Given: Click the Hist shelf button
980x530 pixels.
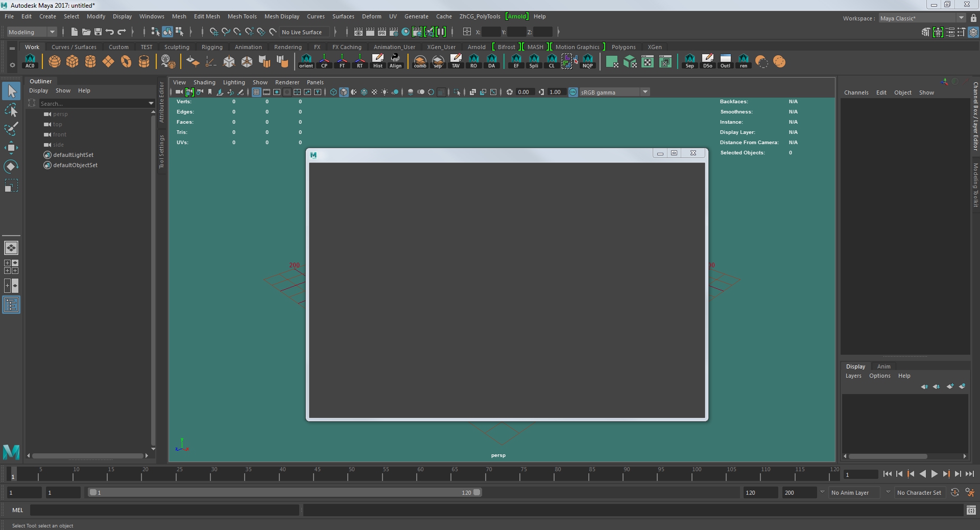Looking at the screenshot, I should pos(378,61).
